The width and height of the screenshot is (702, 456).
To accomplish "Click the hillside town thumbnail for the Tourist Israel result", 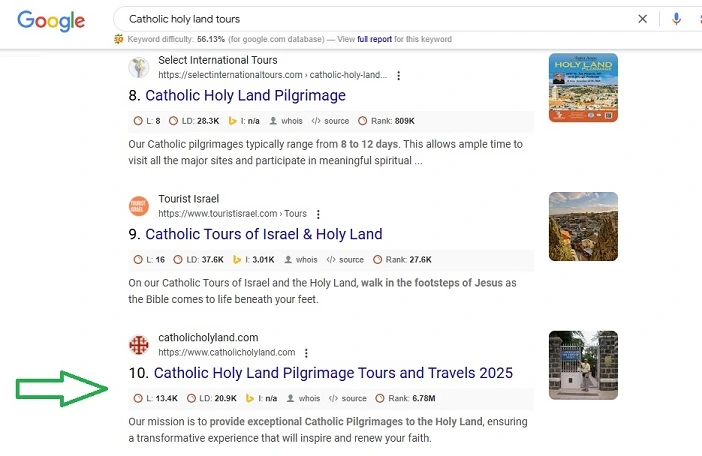I will (583, 226).
